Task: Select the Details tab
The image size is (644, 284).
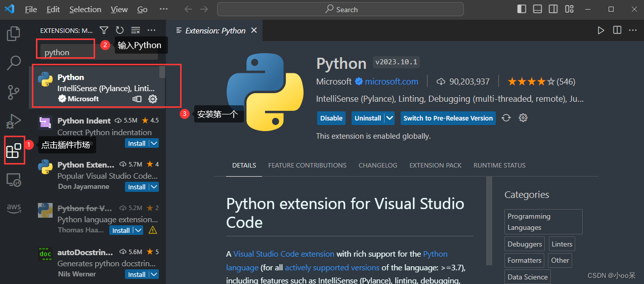Action: [x=244, y=166]
